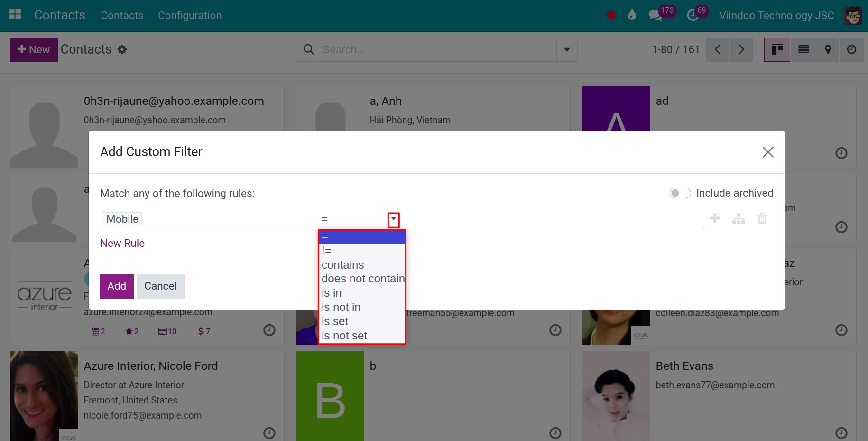Select the '=' operator option
This screenshot has height=441, width=868.
coord(362,236)
